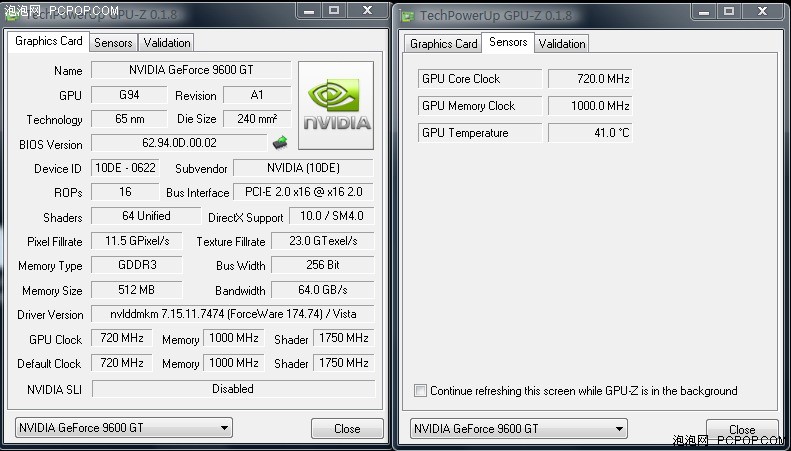
Task: Maximize the left GPU-Z window
Action: 334,11
